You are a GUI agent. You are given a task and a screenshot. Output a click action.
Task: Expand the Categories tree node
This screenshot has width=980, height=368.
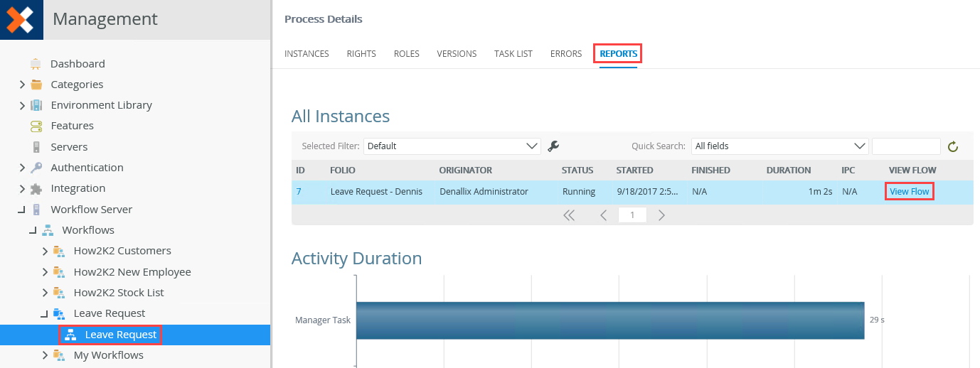[22, 85]
